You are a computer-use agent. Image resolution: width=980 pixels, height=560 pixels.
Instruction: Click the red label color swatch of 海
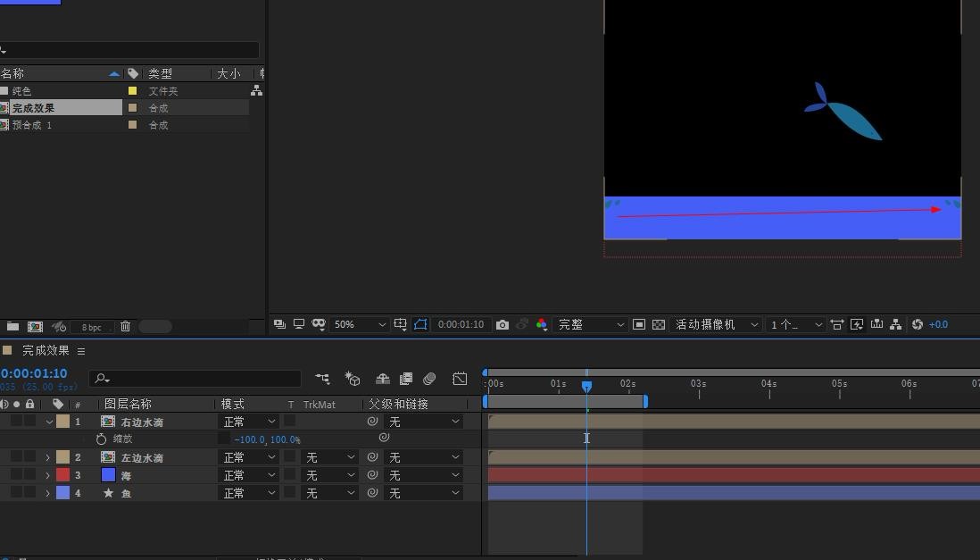tap(63, 475)
